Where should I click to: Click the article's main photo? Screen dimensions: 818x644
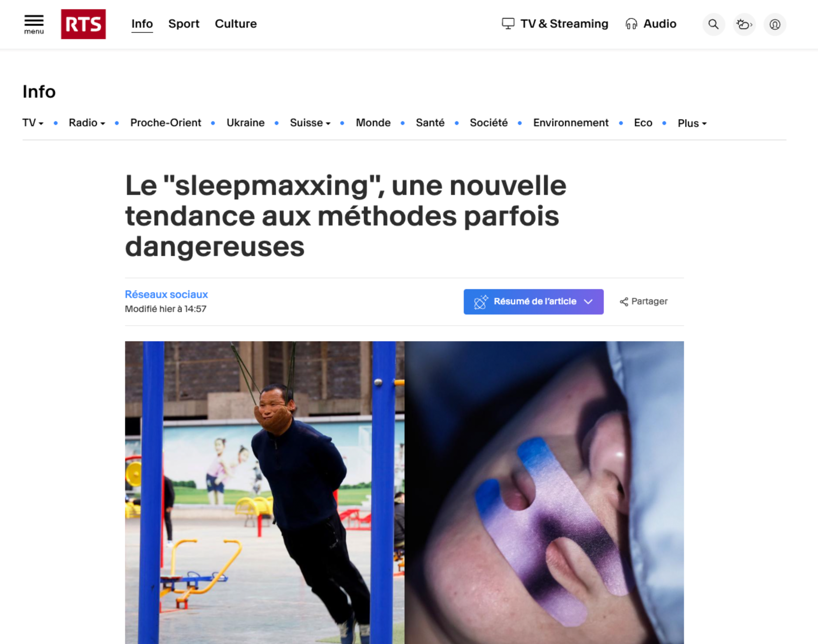pos(405,492)
